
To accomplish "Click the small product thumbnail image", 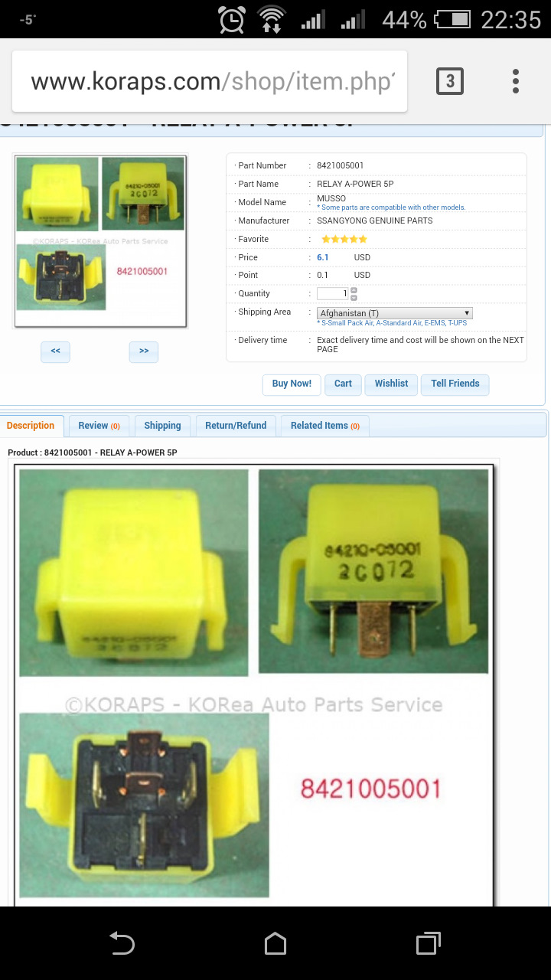I will click(x=100, y=240).
